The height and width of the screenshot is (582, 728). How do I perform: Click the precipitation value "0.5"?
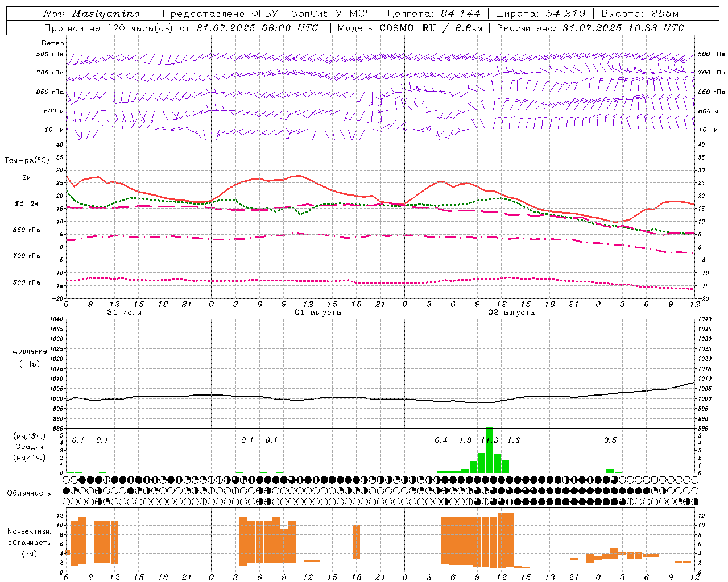tap(610, 440)
